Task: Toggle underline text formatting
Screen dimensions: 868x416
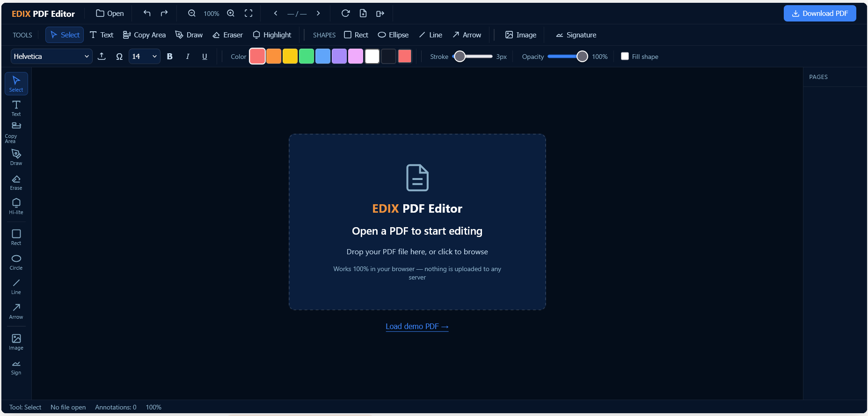Action: pos(204,57)
